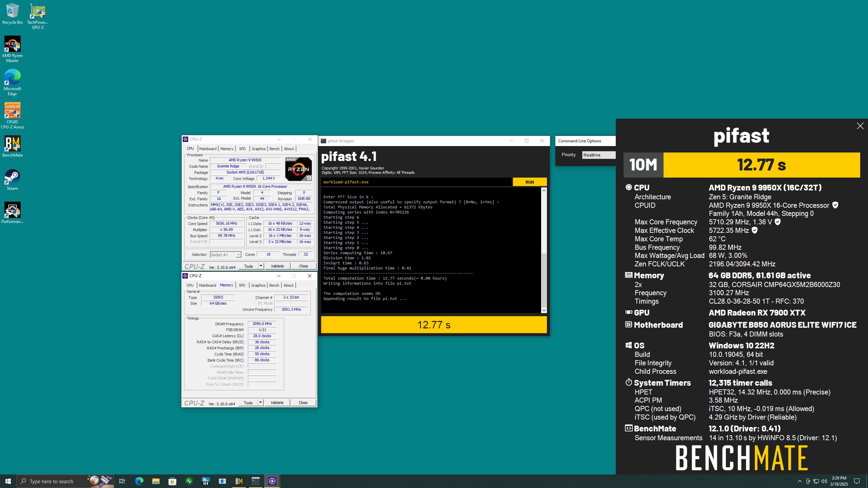Image resolution: width=868 pixels, height=488 pixels.
Task: Open SPD tab in bottom CPU-Z window
Action: (x=242, y=285)
